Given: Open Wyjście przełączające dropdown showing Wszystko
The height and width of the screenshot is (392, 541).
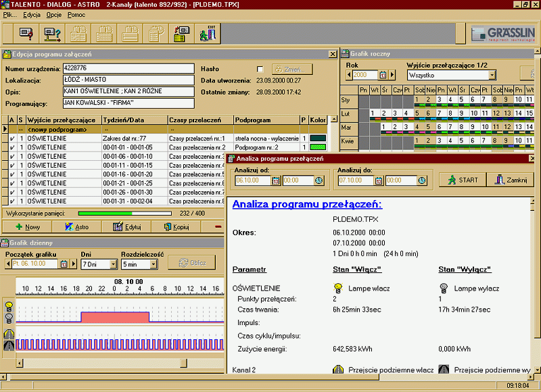Looking at the screenshot, I should coord(492,75).
